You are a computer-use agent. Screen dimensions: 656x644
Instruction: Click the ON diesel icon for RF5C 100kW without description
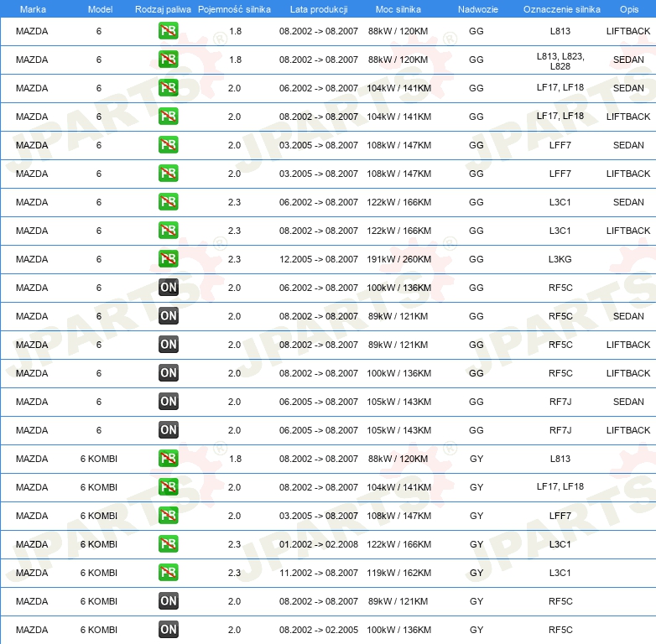[x=168, y=288]
